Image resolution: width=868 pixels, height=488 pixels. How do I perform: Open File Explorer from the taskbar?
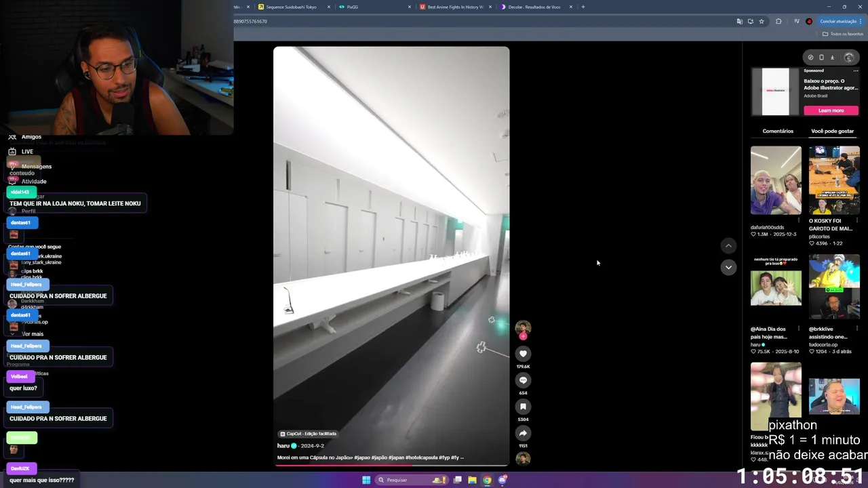[x=472, y=480]
